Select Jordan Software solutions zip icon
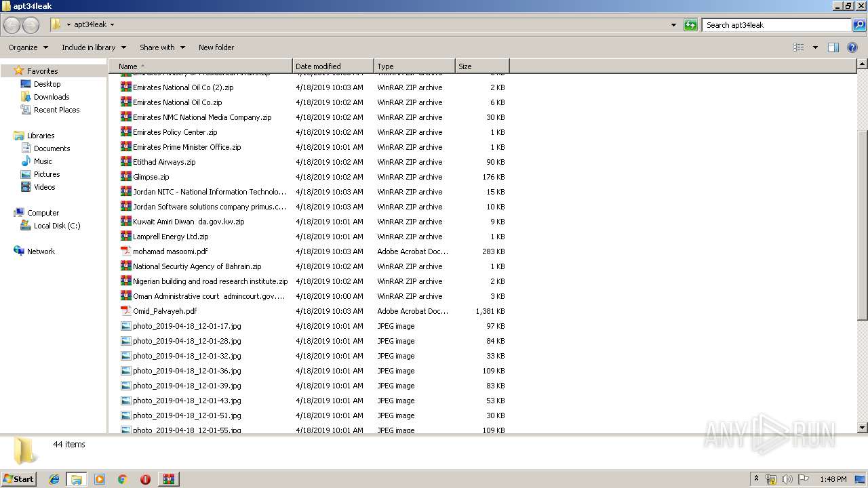This screenshot has width=868, height=488. coord(126,207)
